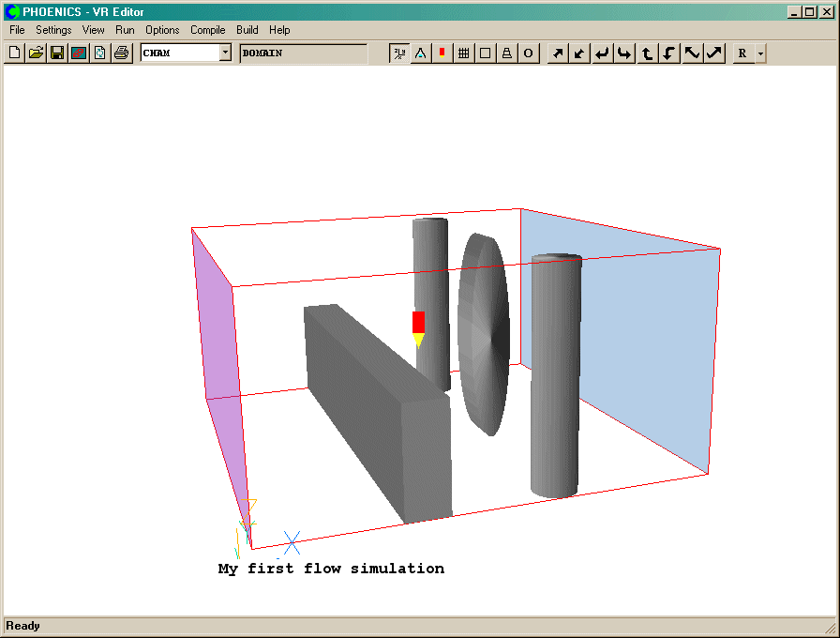The width and height of the screenshot is (840, 638).
Task: Expand the dropdown arrow beside R button
Action: click(760, 53)
